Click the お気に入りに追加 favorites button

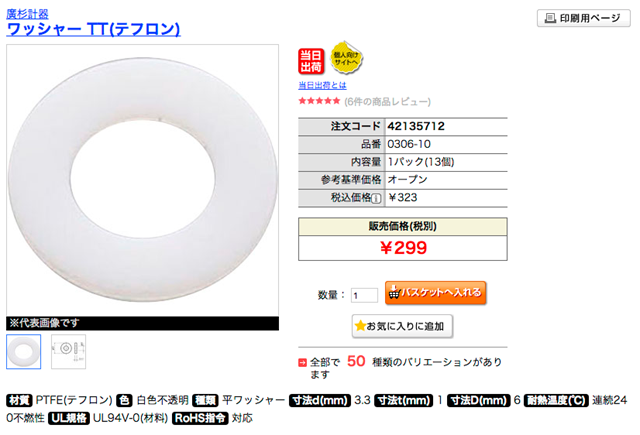[402, 326]
